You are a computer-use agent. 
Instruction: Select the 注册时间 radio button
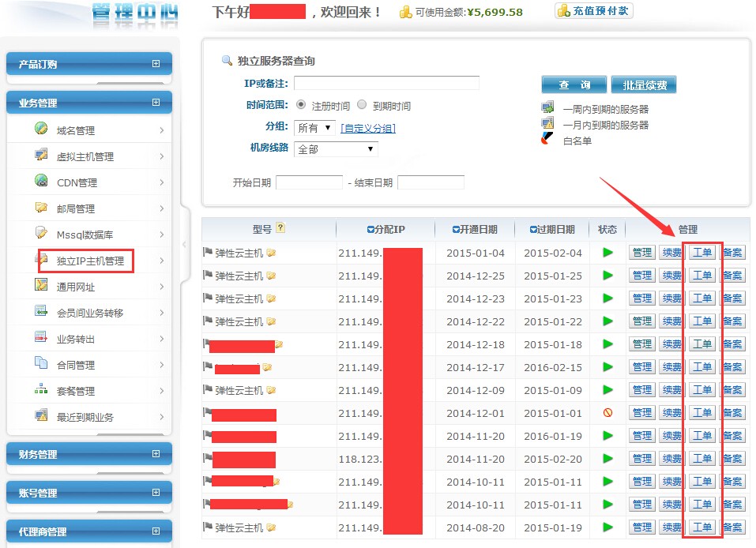(x=301, y=105)
